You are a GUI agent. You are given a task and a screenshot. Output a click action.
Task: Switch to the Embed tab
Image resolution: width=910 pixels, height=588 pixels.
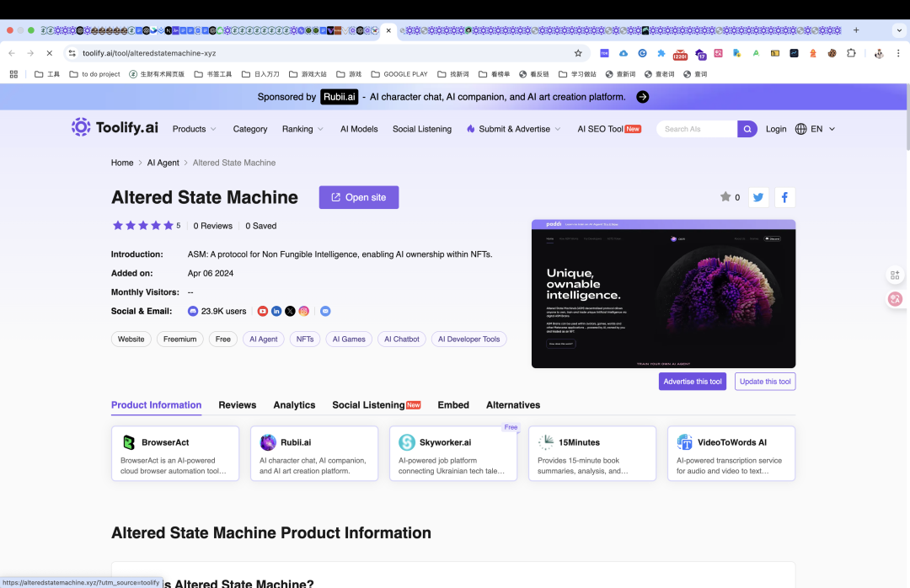tap(453, 405)
